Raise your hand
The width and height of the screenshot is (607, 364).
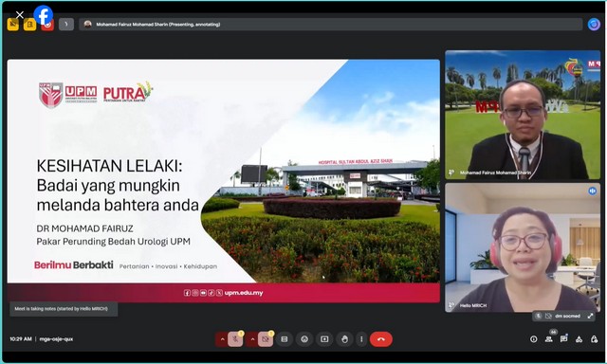coord(344,339)
